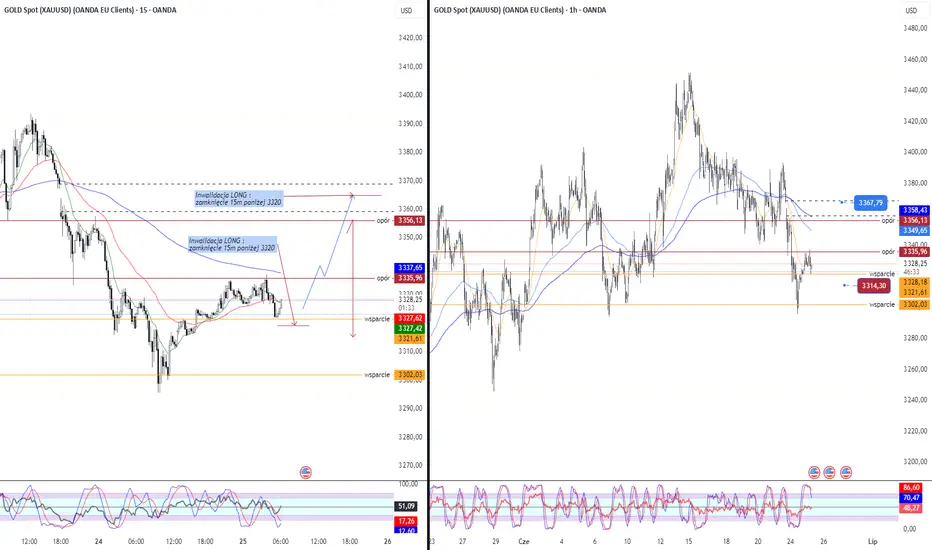932x550 pixels.
Task: Click the 3270,00 price axis label
Action: [410, 466]
